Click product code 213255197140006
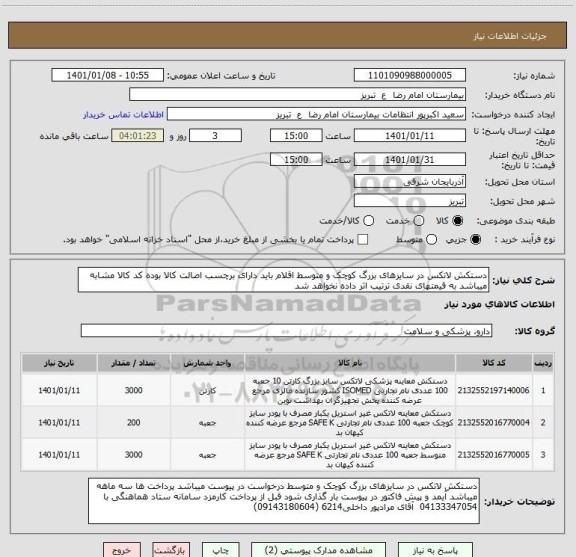The image size is (576, 557). point(493,390)
